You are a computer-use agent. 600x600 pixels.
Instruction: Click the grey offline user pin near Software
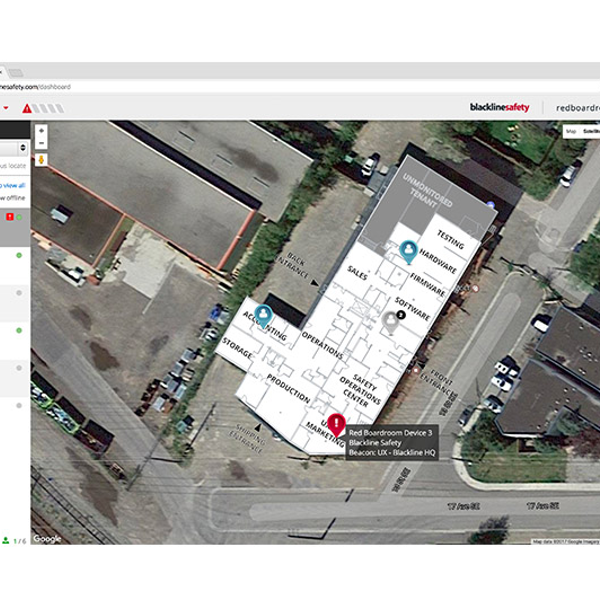pyautogui.click(x=390, y=323)
